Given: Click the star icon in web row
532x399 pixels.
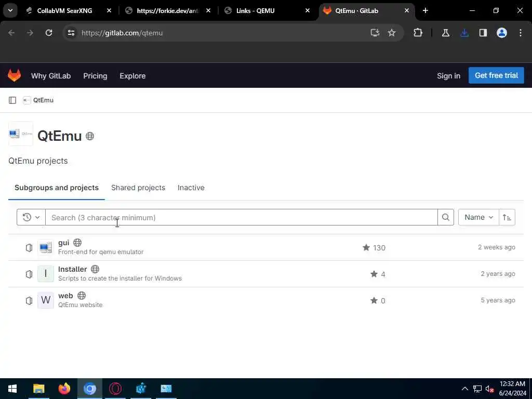Looking at the screenshot, I should point(374,300).
